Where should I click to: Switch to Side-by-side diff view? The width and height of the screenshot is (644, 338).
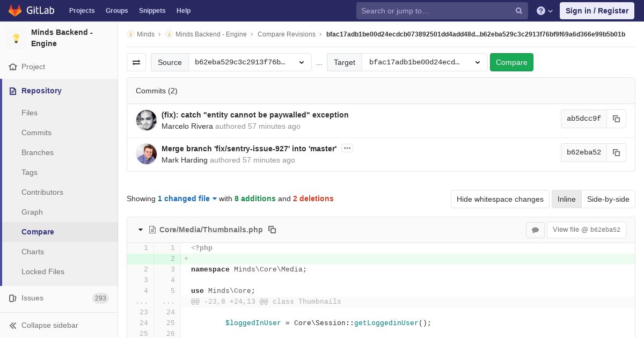pos(608,199)
